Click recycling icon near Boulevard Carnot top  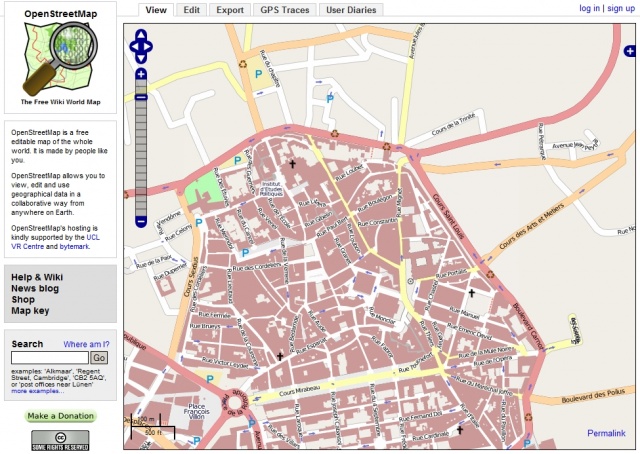point(490,274)
